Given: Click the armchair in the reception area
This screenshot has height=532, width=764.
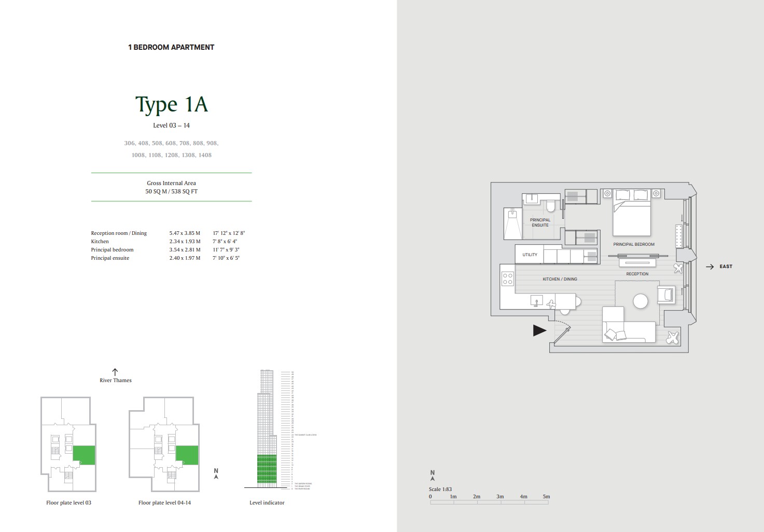Looking at the screenshot, I should (665, 295).
